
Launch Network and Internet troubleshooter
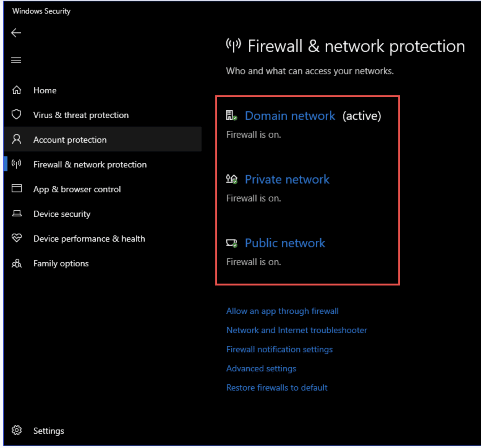pyautogui.click(x=296, y=330)
